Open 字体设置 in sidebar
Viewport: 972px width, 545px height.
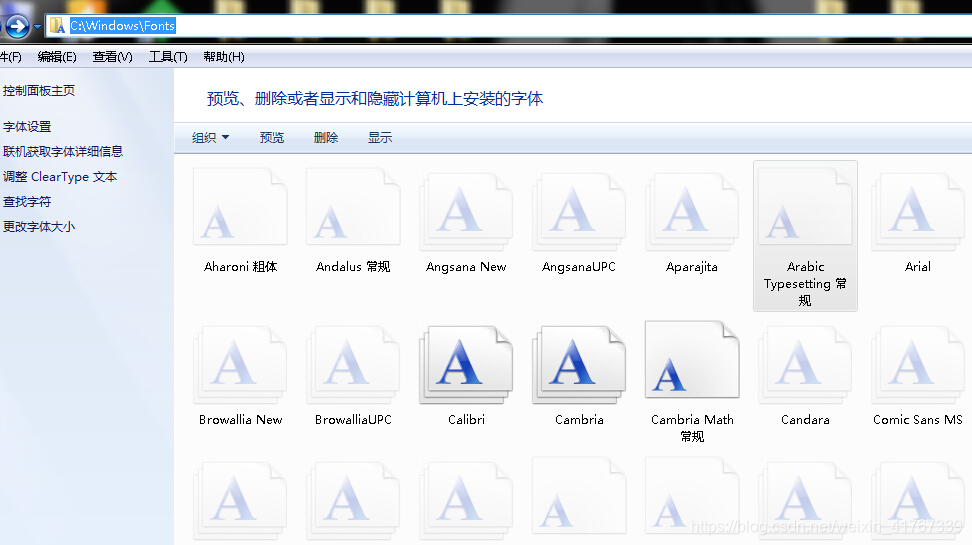coord(27,126)
